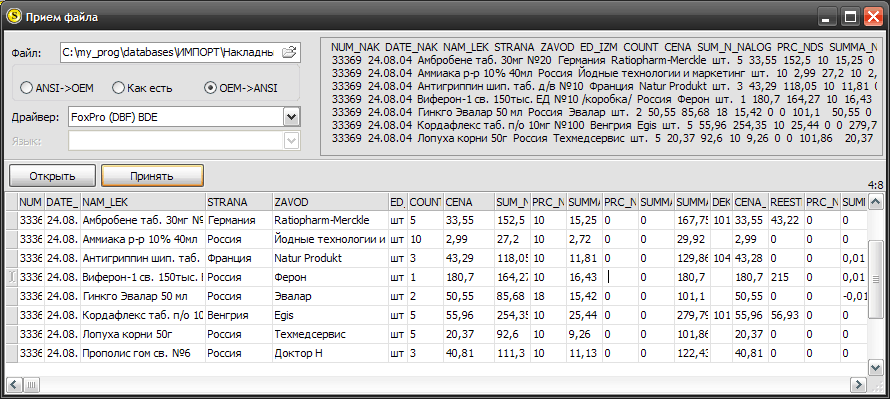Viewport: 890px width, 399px height.
Task: Click the horizontal scrollbar right arrow
Action: click(x=858, y=385)
